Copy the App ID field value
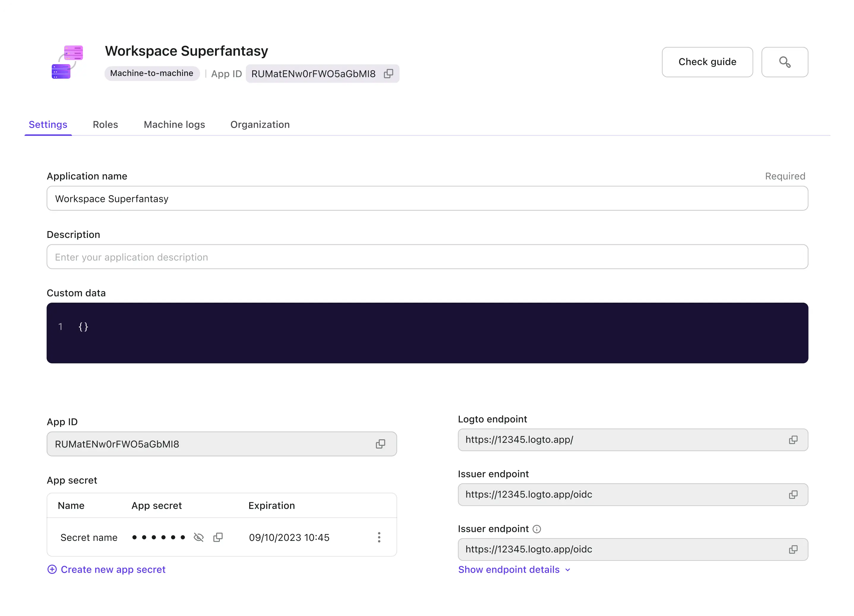This screenshot has height=616, width=854. [380, 444]
